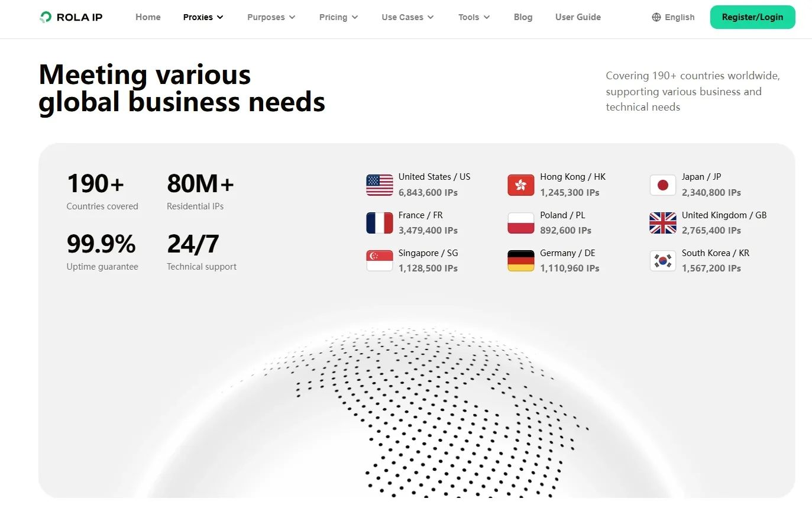Click the Covering 190+ countries worldwide paragraph
Screen dimensions: 812x508
tap(693, 92)
